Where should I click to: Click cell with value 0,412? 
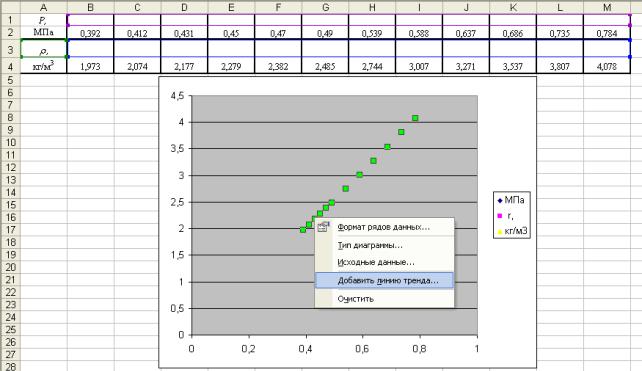coord(137,33)
